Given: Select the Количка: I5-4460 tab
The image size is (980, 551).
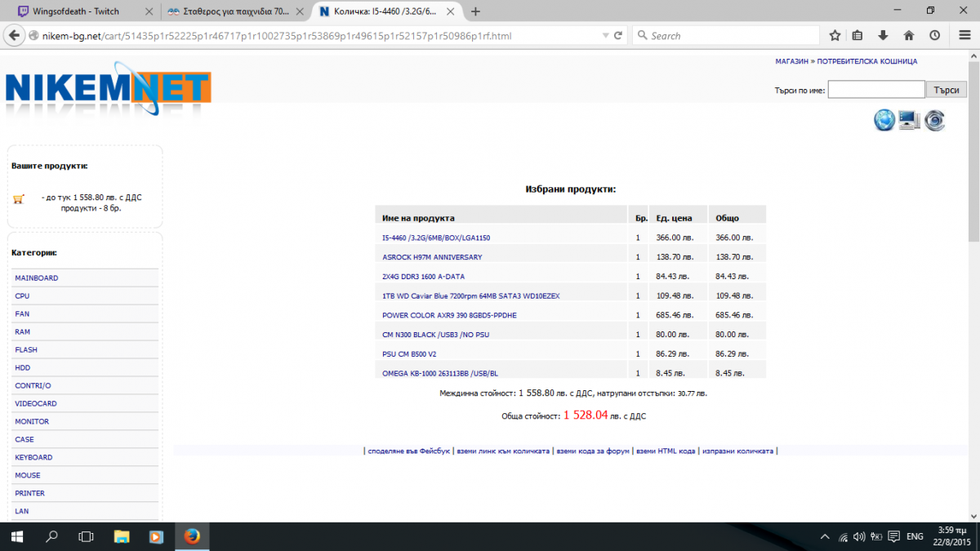Looking at the screenshot, I should [386, 11].
